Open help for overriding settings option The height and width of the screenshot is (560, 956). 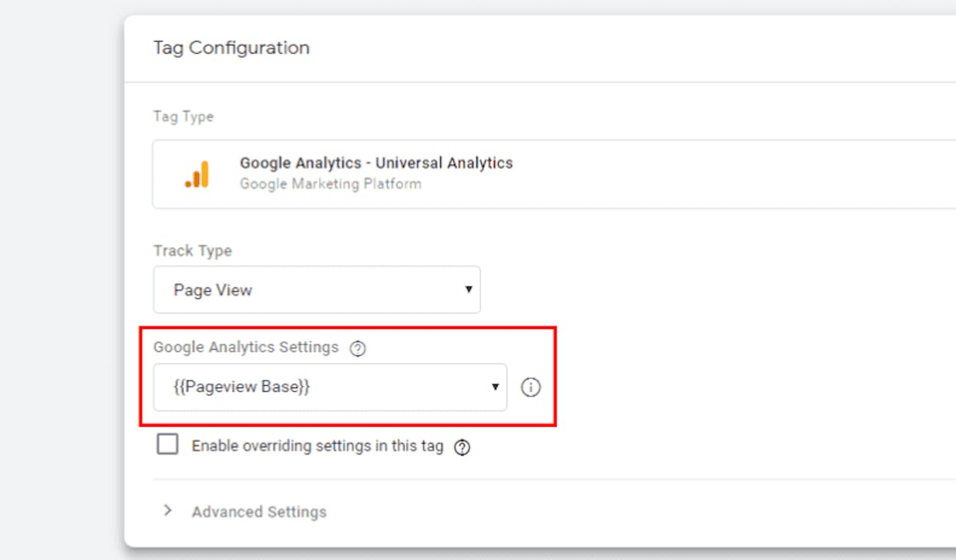[x=462, y=448]
